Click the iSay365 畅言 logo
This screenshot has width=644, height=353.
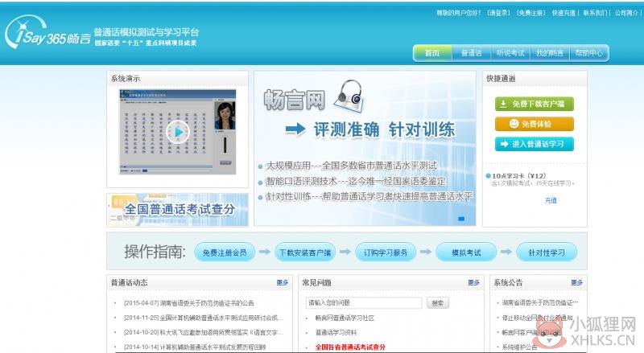point(47,33)
